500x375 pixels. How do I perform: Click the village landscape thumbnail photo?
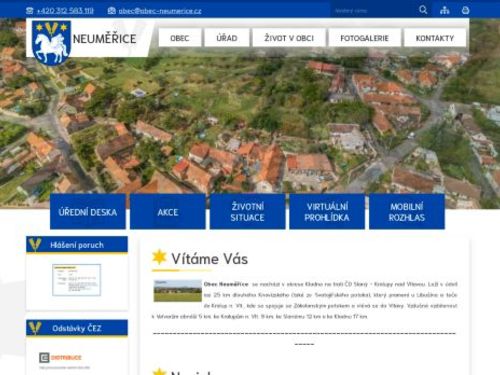pos(178,291)
